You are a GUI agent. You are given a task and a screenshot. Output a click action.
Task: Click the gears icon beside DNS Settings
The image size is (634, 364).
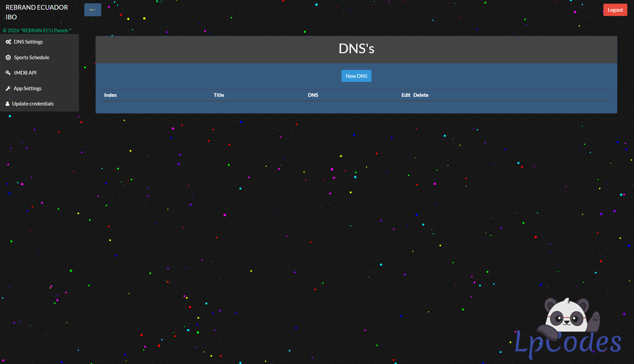coord(8,42)
